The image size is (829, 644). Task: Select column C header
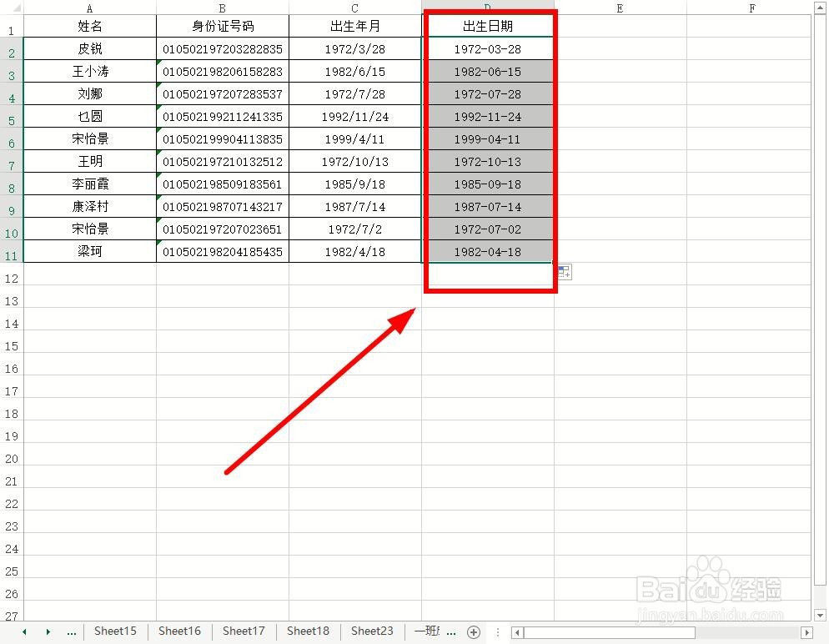(355, 8)
